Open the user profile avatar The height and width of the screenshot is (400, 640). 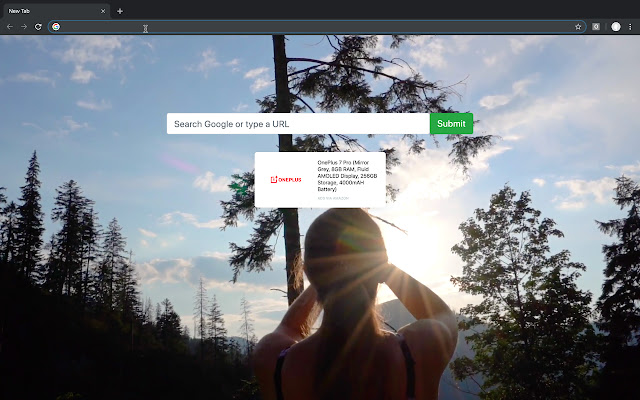pyautogui.click(x=616, y=27)
